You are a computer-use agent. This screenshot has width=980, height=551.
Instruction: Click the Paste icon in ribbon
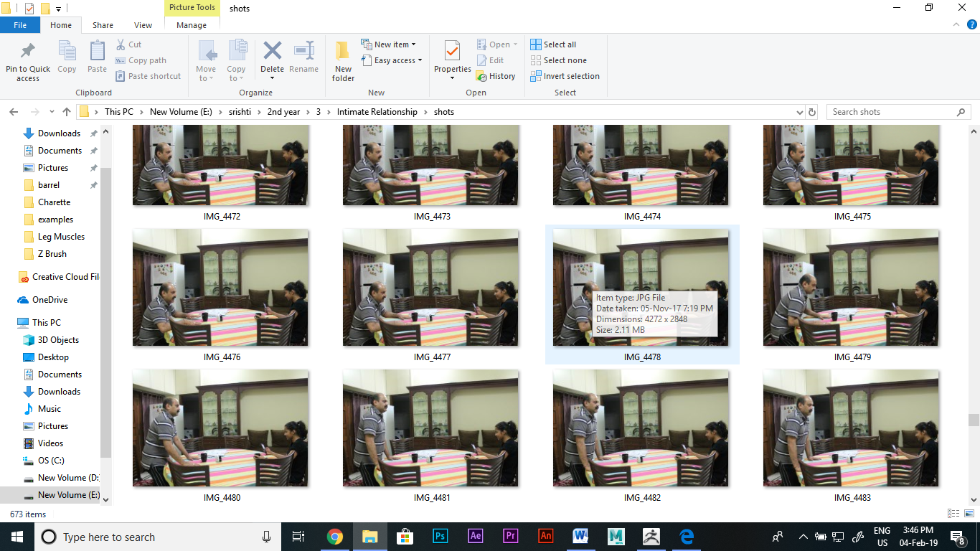[98, 52]
